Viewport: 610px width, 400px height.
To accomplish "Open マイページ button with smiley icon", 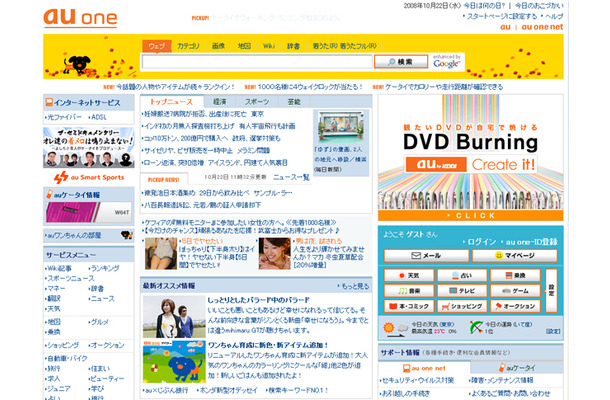I will click(x=515, y=256).
